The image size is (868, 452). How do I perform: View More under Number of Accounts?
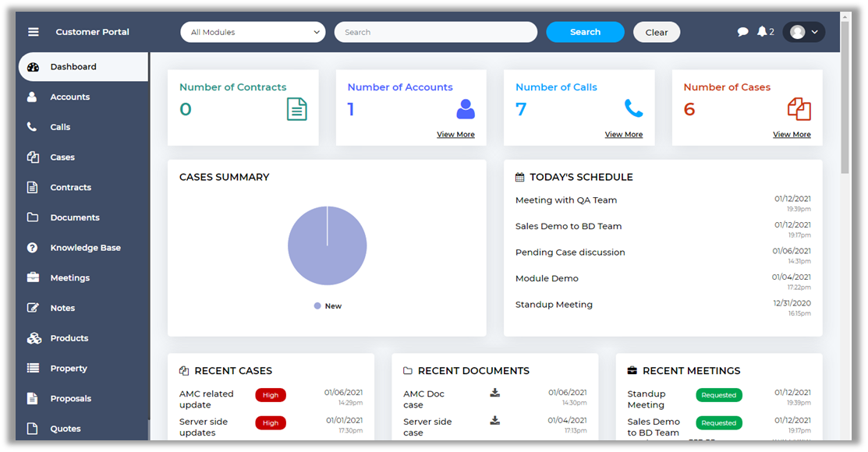[455, 135]
